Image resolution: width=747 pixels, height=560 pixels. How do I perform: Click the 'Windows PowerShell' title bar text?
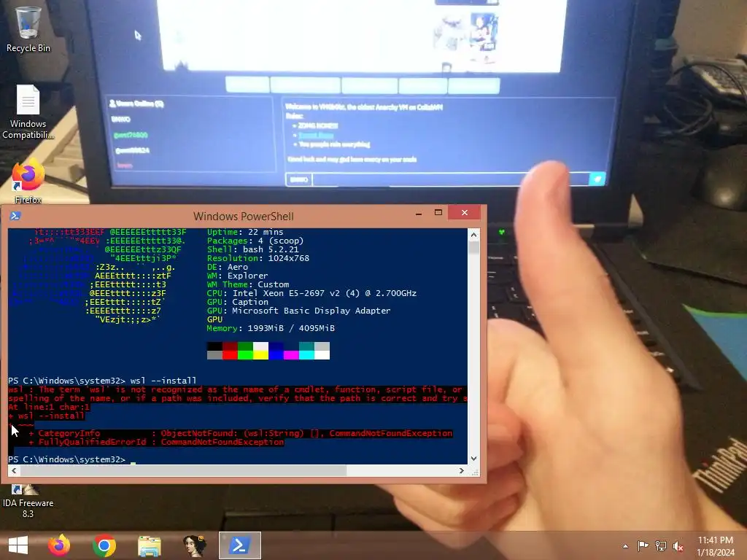point(244,216)
